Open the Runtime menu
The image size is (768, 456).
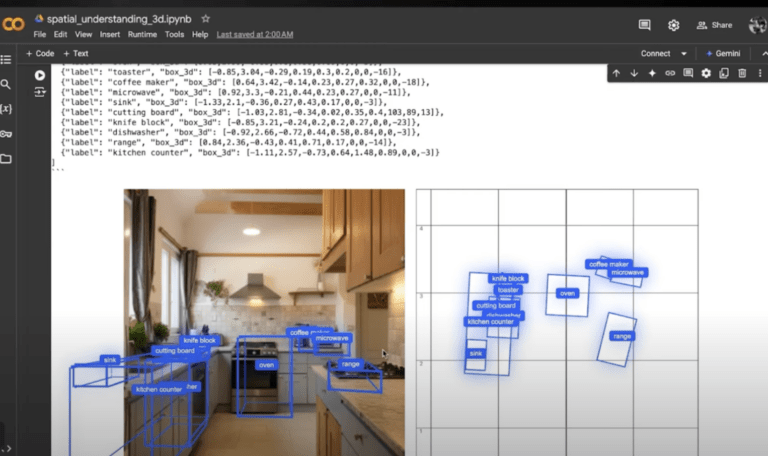point(143,34)
